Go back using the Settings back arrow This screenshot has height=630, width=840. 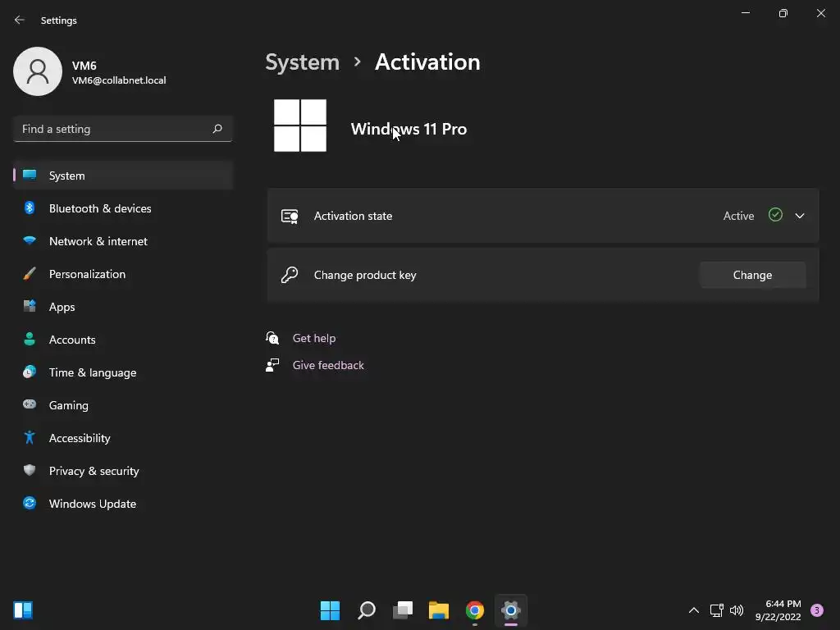click(20, 20)
